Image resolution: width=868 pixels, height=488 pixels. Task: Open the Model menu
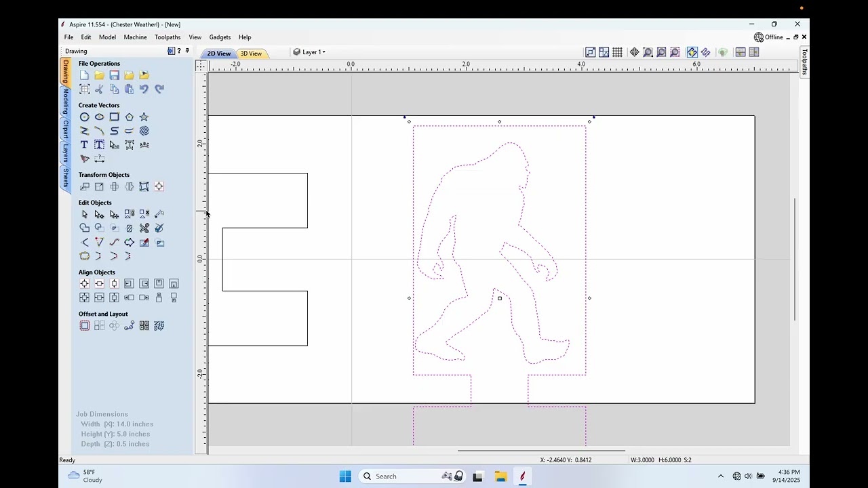click(107, 37)
